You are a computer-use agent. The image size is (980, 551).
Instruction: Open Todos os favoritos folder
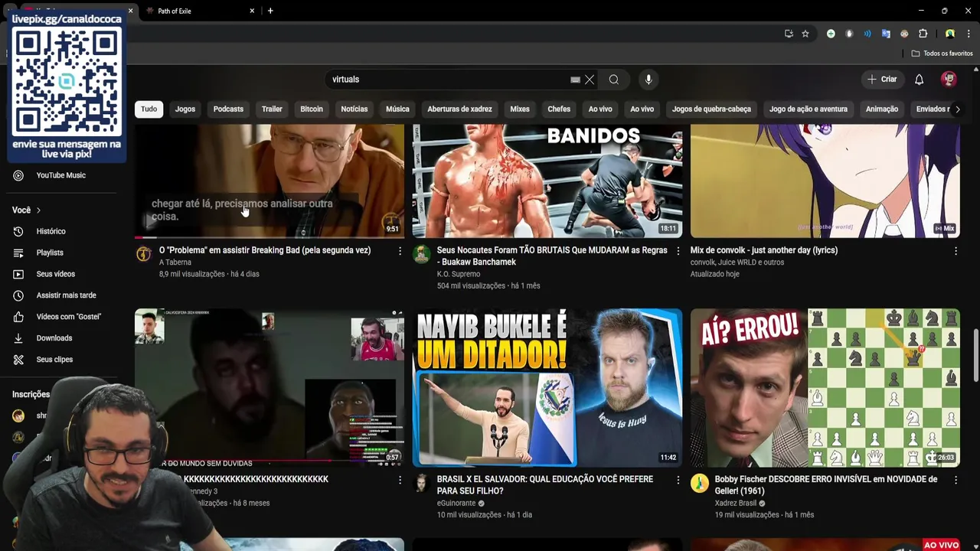(942, 54)
